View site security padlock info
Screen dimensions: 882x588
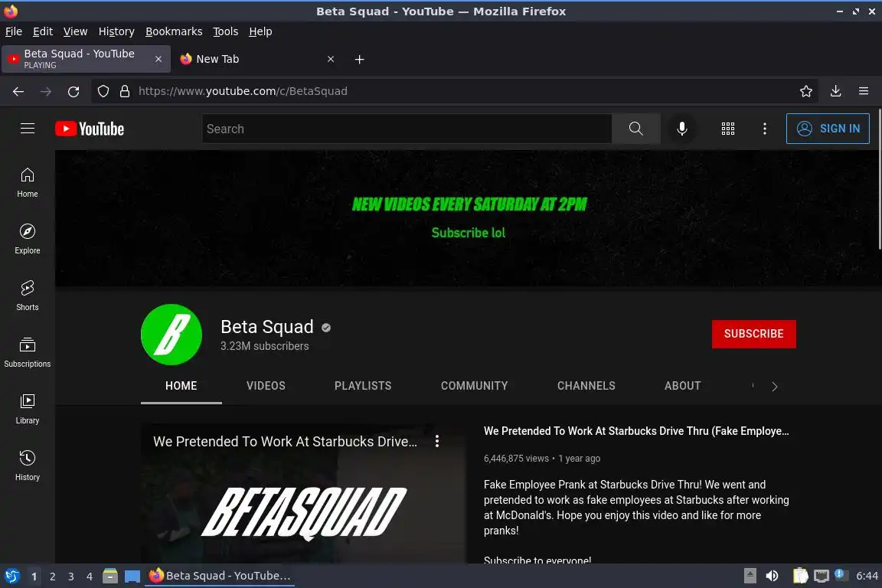125,91
